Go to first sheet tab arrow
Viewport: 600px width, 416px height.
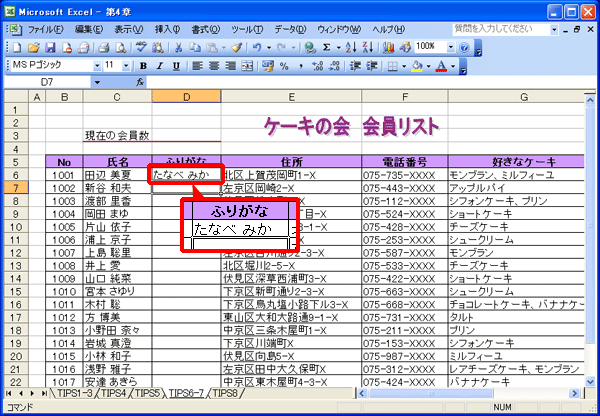pos(9,393)
